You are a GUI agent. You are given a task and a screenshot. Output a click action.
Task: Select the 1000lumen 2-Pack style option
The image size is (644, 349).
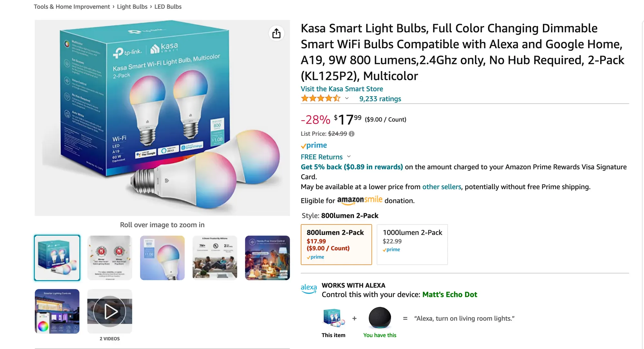click(412, 244)
